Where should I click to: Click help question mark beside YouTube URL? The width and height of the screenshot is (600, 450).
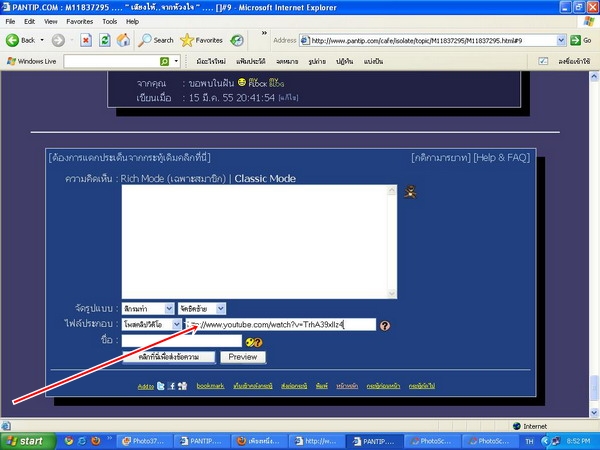(385, 325)
